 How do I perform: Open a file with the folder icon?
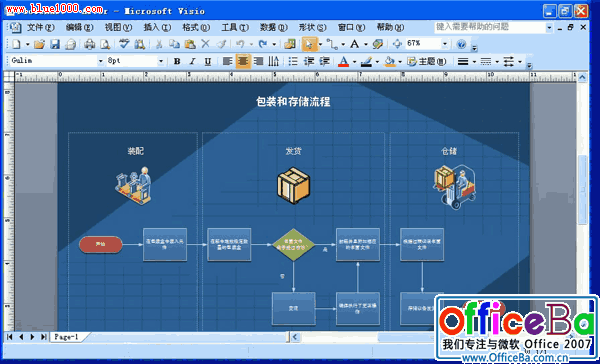39,44
